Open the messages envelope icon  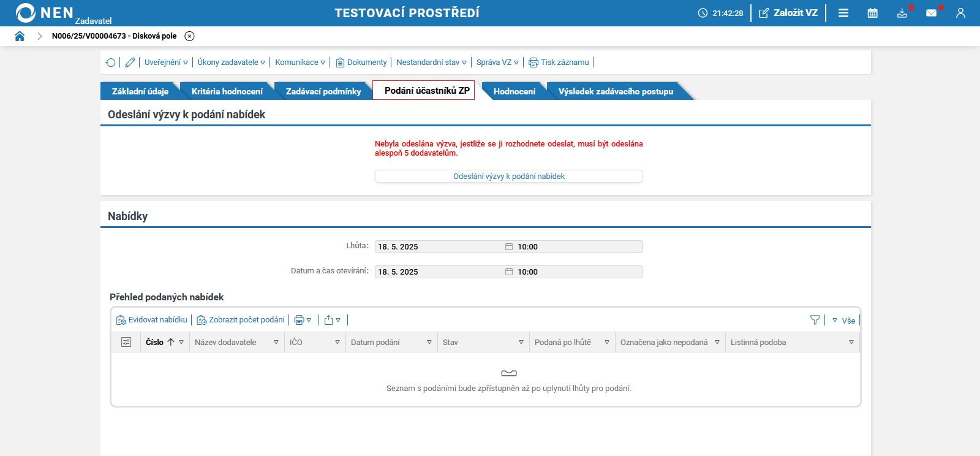tap(932, 13)
